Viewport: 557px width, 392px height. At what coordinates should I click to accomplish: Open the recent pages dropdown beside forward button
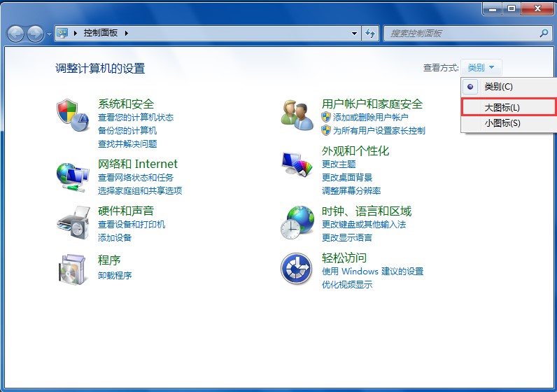click(x=49, y=34)
